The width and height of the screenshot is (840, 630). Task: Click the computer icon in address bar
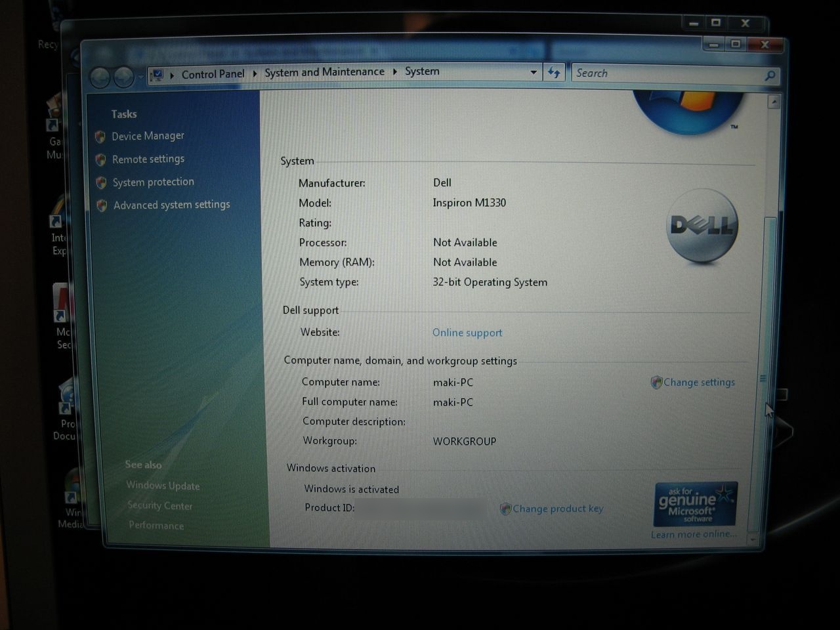click(x=156, y=75)
